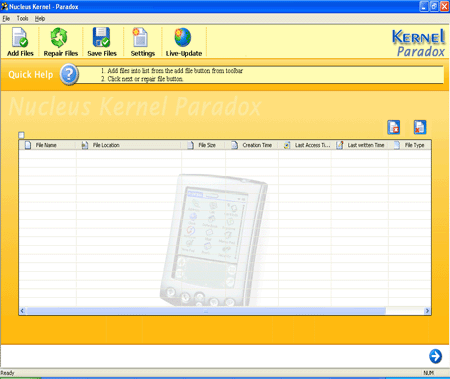Sort by Creation Time column header
The image size is (450, 379).
tap(252, 145)
